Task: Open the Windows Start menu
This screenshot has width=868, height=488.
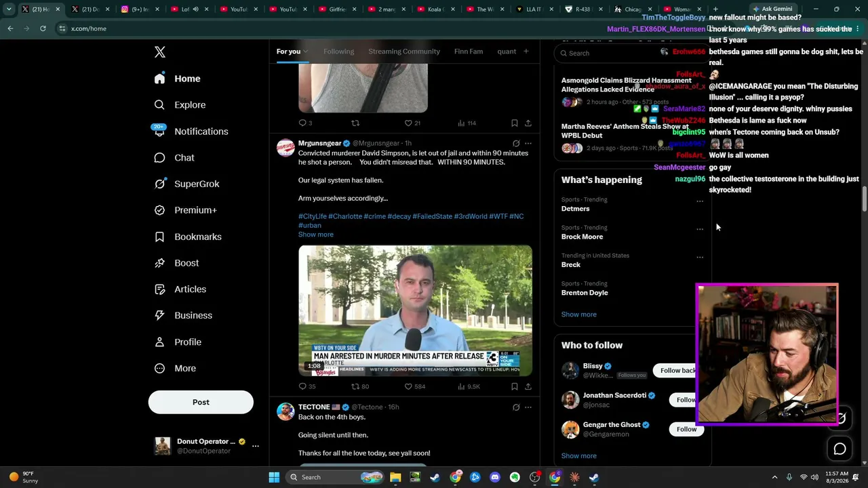Action: click(x=274, y=477)
